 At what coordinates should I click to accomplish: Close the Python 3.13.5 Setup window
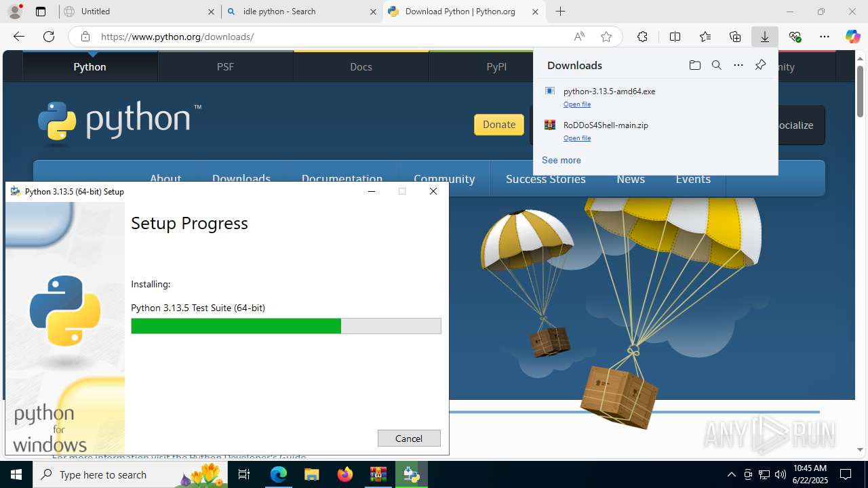[x=433, y=191]
